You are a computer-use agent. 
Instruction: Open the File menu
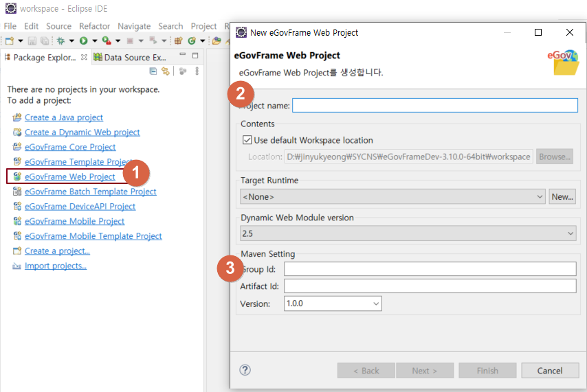pos(10,26)
